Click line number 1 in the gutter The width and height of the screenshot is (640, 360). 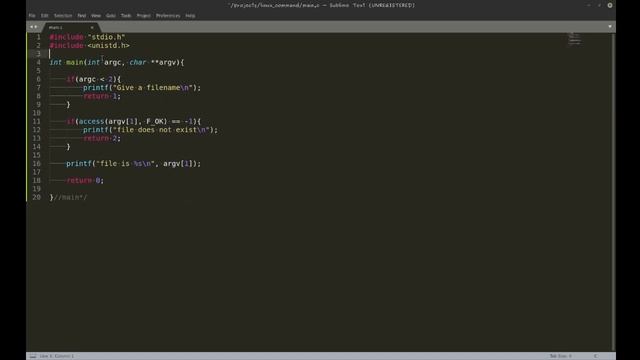pyautogui.click(x=38, y=37)
